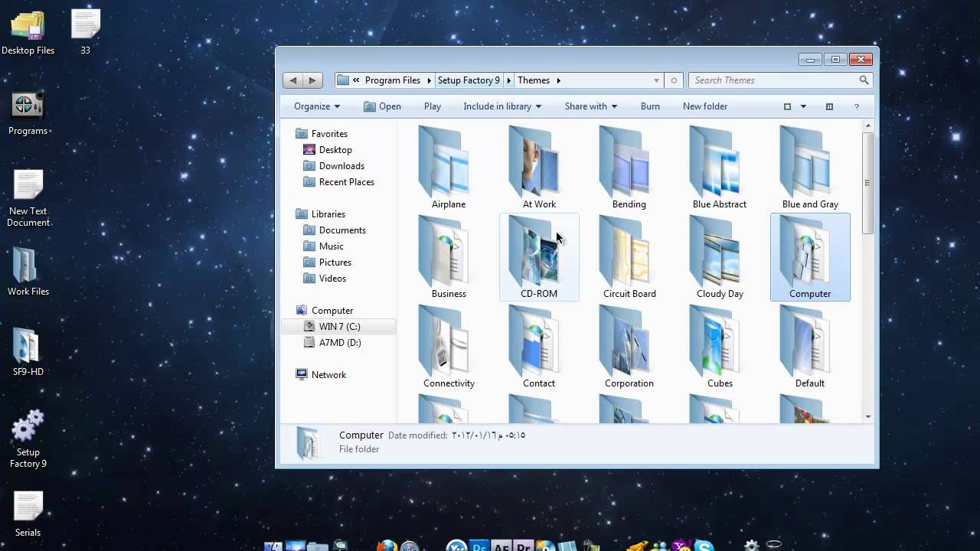Expand the arrow after Setup Factory 9 breadcrumb
This screenshot has height=551, width=980.
(x=509, y=80)
